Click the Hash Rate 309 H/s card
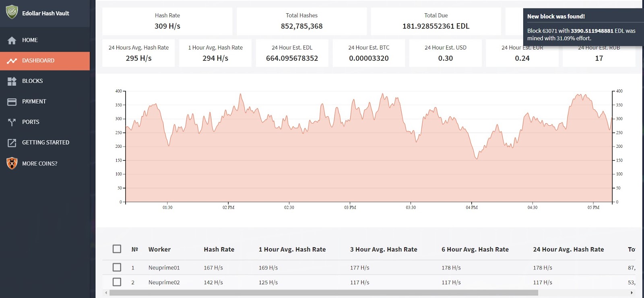Viewport: 644px width, 298px height. tap(167, 21)
